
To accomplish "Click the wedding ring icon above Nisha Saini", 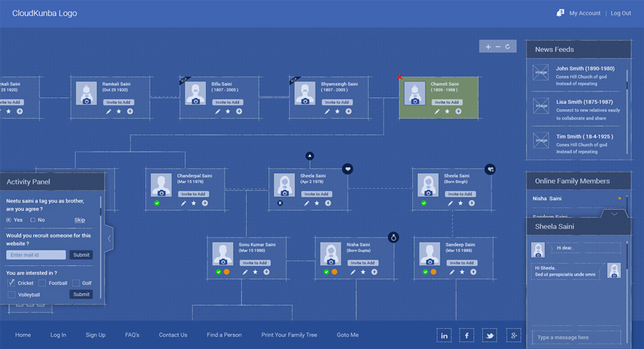I will [x=393, y=237].
